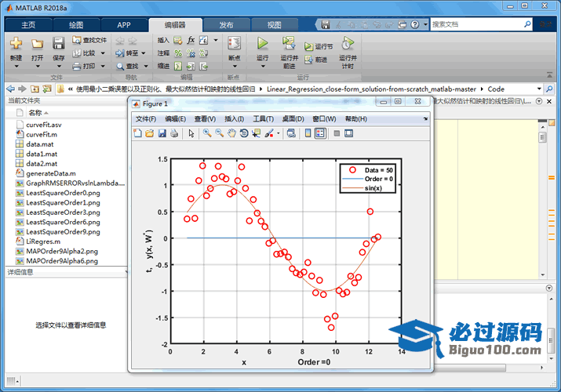Screen dimensions: 561x392
Task: Open the address bar path dropdown
Action: (539, 89)
